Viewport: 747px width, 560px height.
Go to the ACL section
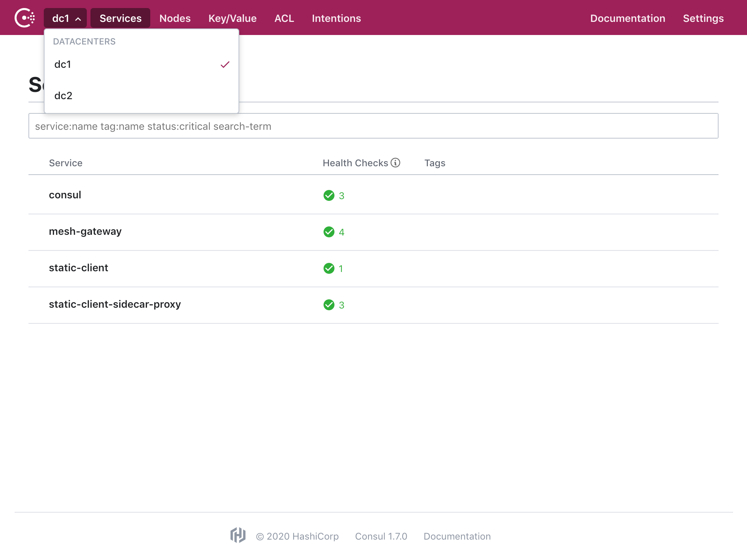284,18
